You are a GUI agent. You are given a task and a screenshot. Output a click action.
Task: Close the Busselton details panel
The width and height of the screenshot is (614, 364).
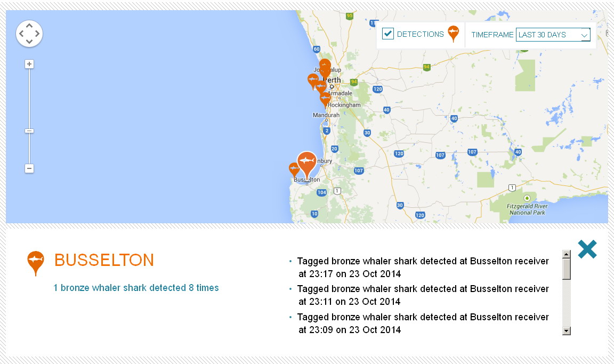[x=587, y=249]
